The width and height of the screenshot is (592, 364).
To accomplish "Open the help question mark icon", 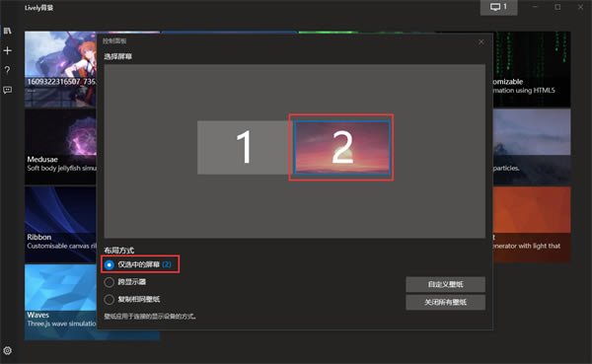I will 7,70.
